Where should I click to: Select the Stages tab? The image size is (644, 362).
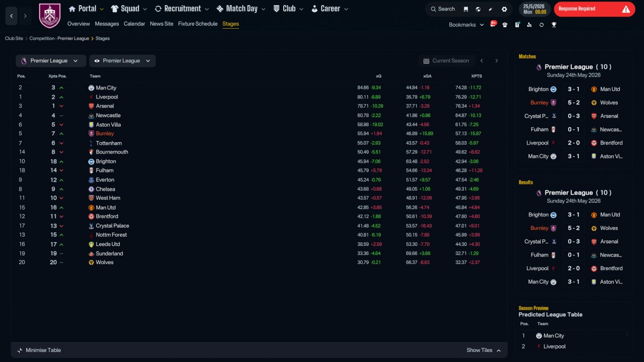230,24
